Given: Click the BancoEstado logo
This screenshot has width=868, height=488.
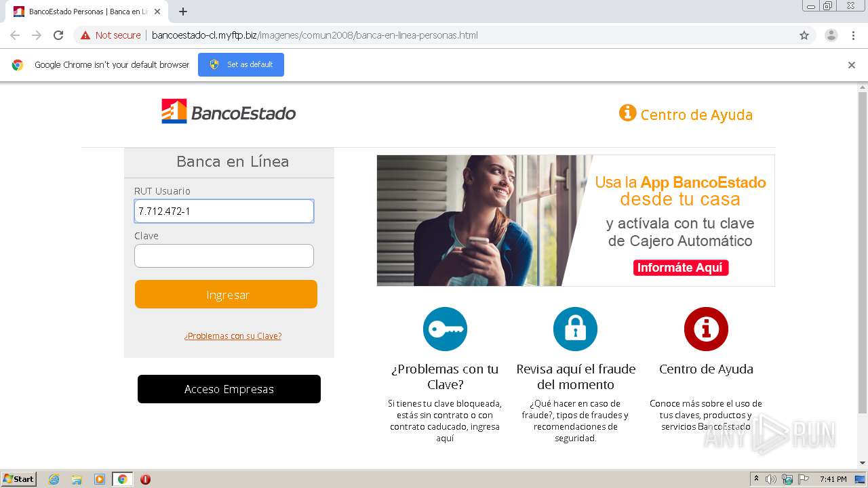Looking at the screenshot, I should point(229,112).
